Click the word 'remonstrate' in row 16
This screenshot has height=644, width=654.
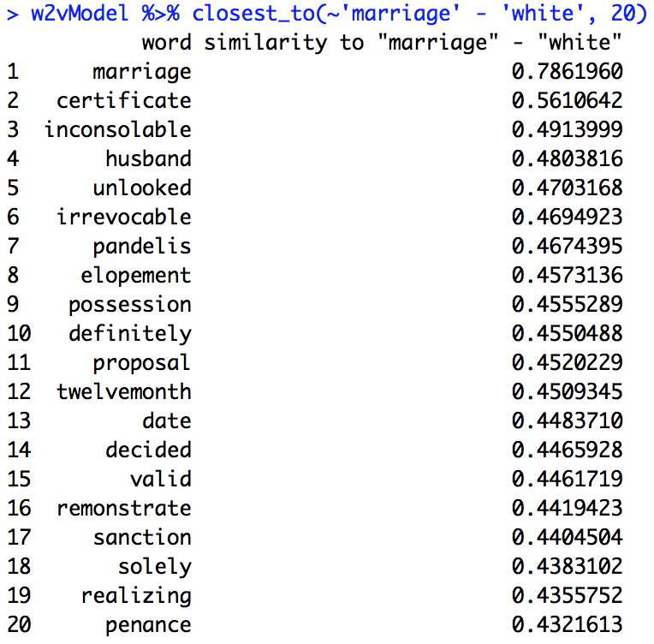coord(124,509)
